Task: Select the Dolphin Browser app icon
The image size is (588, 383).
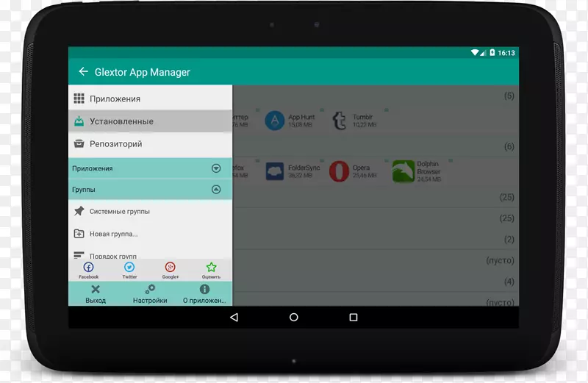Action: pos(404,171)
